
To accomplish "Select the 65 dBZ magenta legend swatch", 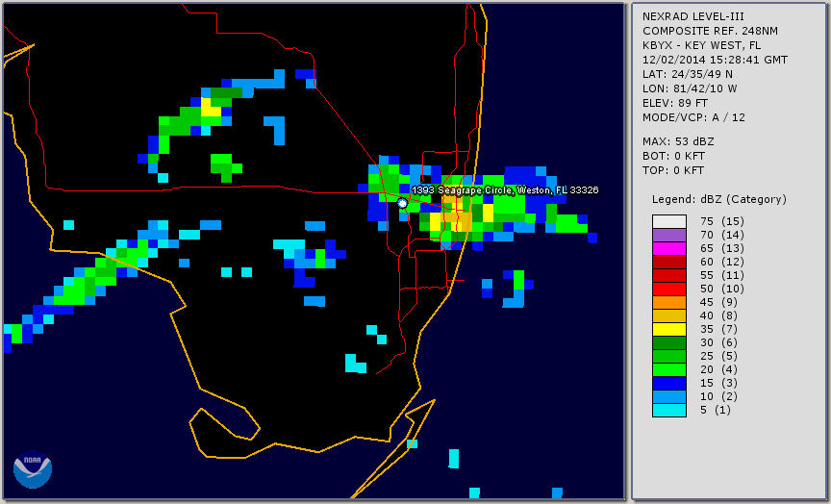I will click(668, 248).
